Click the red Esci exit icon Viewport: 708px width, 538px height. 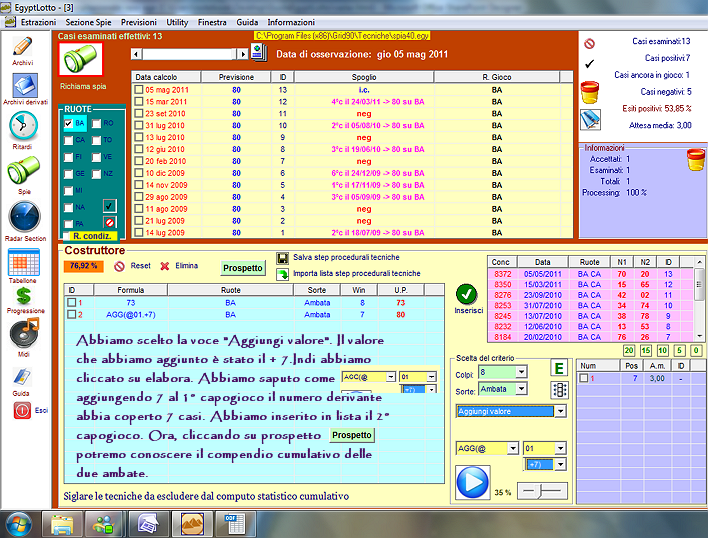(22, 410)
